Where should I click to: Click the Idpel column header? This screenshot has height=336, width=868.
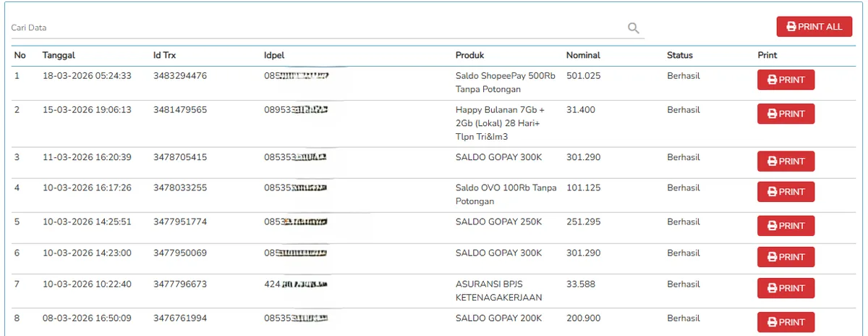276,55
